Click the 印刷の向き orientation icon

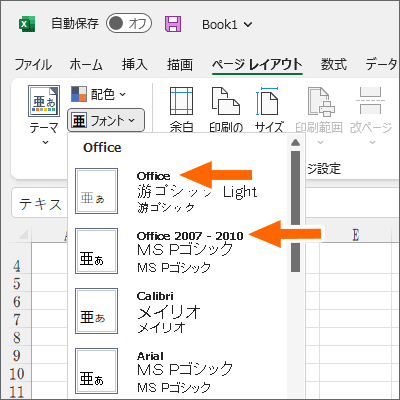coord(226,101)
